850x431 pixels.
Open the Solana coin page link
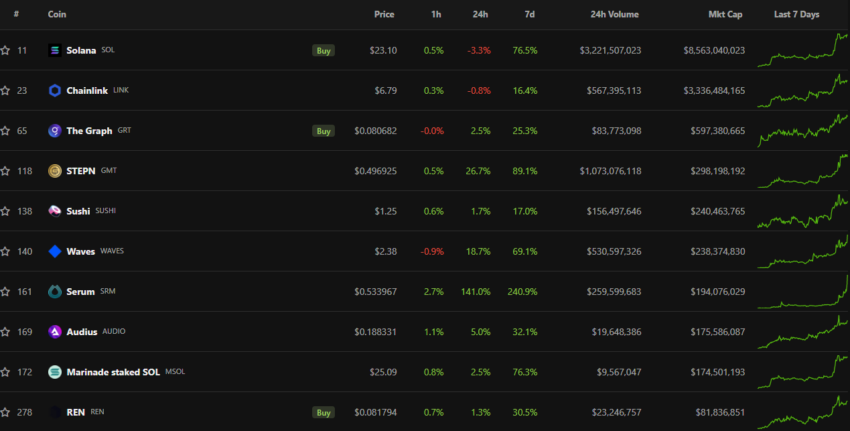81,50
